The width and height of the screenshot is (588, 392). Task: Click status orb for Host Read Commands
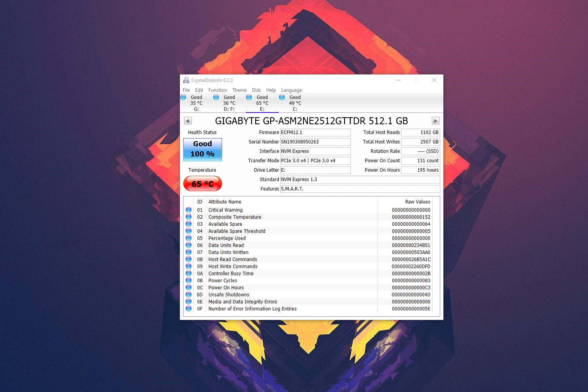pyautogui.click(x=189, y=259)
